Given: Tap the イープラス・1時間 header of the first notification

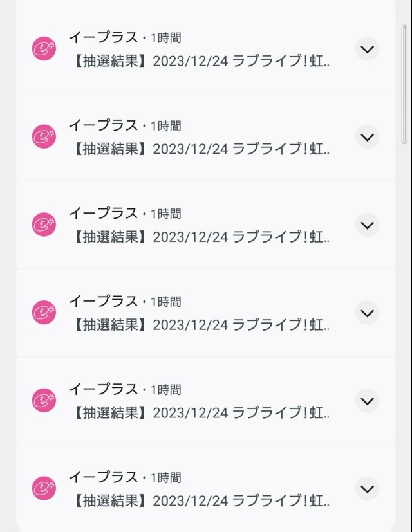Looking at the screenshot, I should pos(125,37).
